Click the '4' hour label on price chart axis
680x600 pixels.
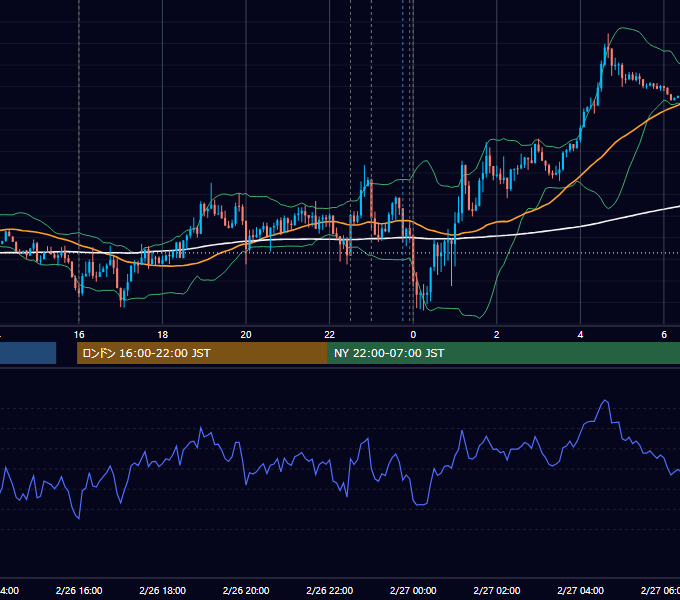[580, 335]
